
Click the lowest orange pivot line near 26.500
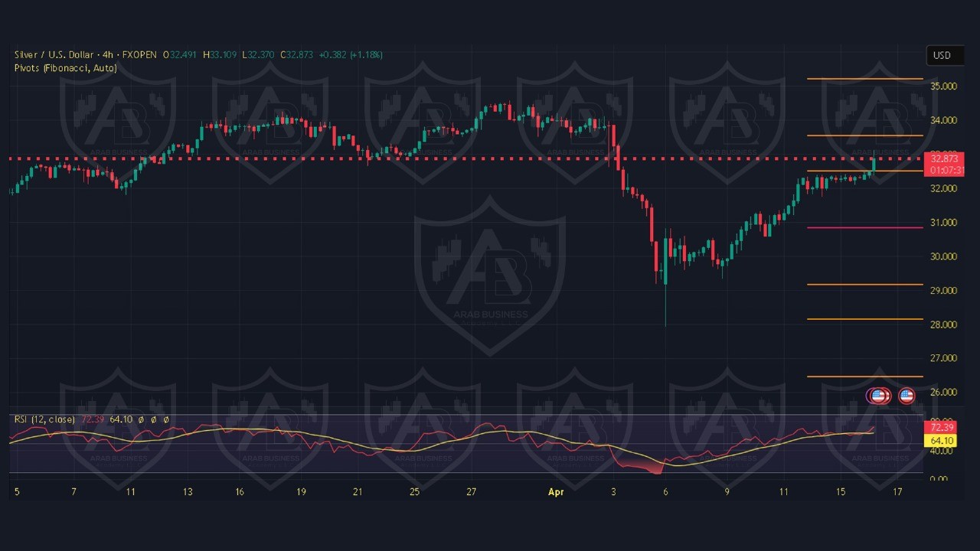click(865, 376)
